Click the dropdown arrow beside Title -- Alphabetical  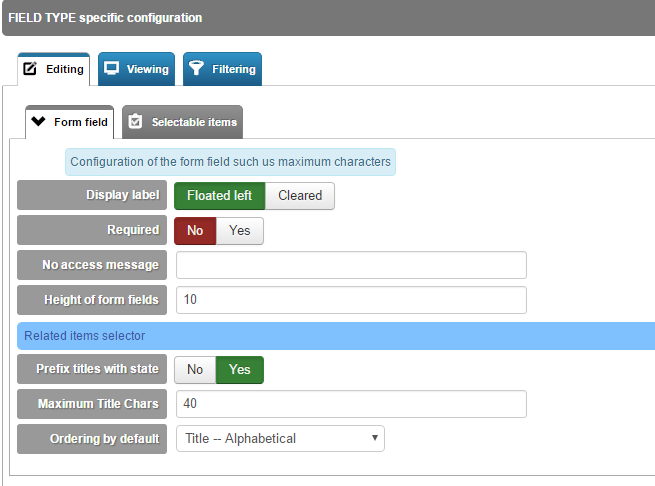(375, 438)
